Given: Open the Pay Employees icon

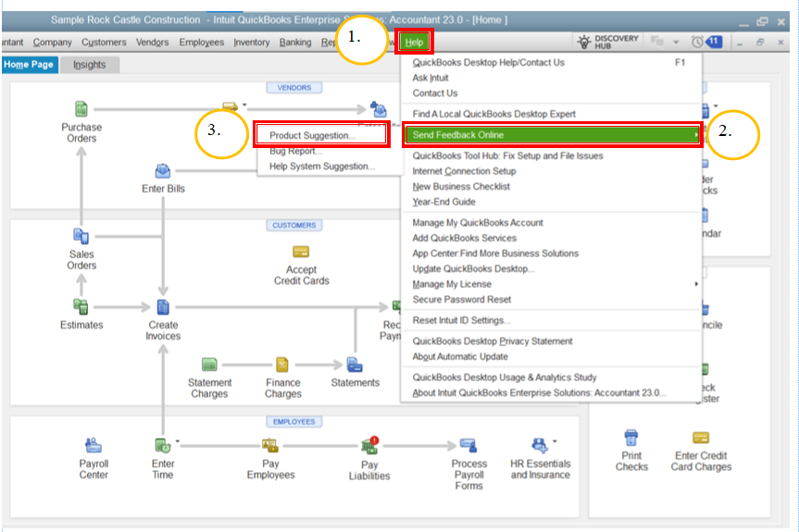Looking at the screenshot, I should (270, 445).
